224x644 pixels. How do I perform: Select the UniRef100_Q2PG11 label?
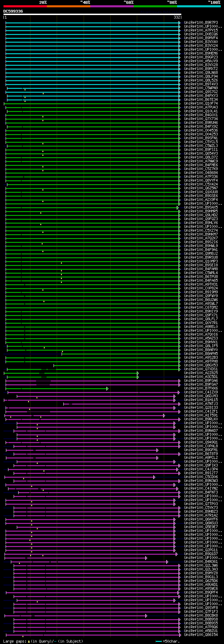coord(201,550)
